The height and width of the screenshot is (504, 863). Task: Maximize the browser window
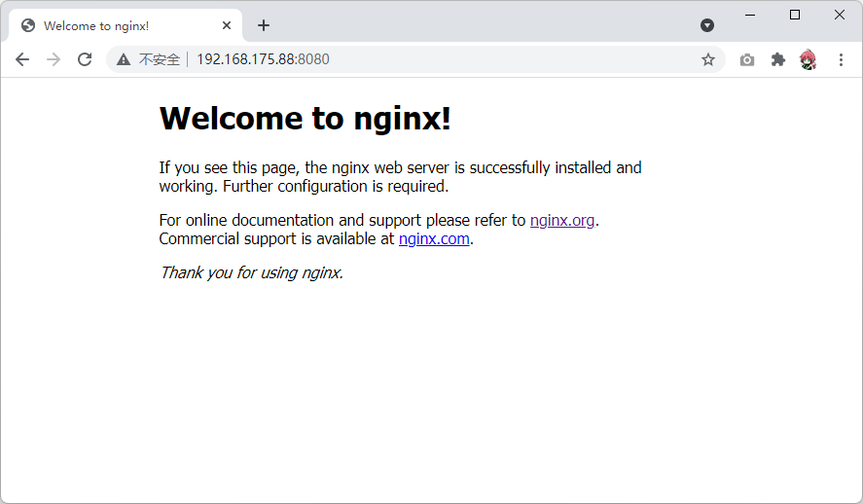pos(795,15)
